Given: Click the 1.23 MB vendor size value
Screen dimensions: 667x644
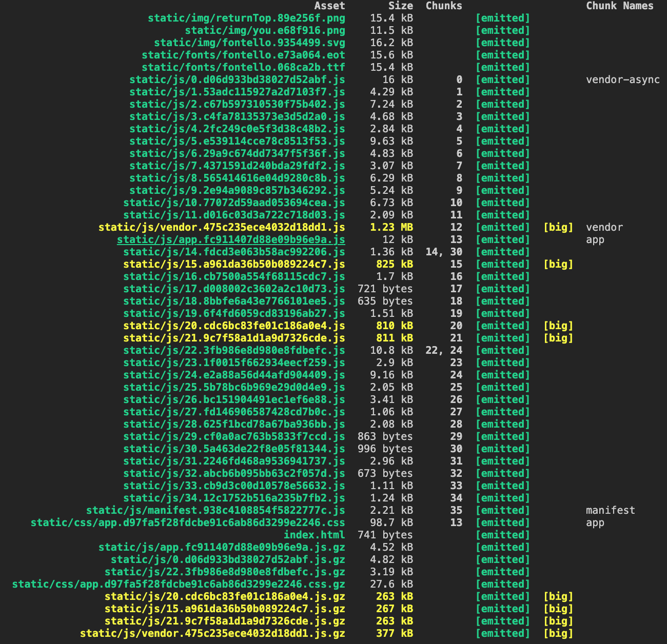Looking at the screenshot, I should tap(391, 228).
